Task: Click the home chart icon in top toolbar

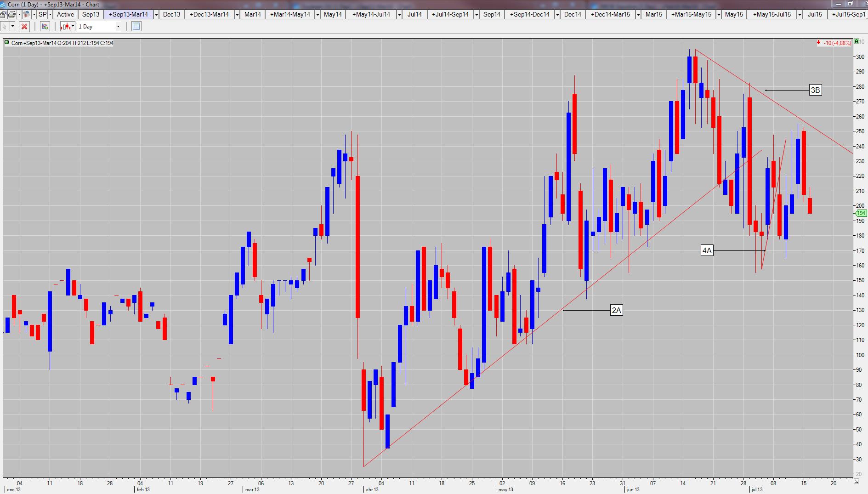Action: click(x=3, y=14)
